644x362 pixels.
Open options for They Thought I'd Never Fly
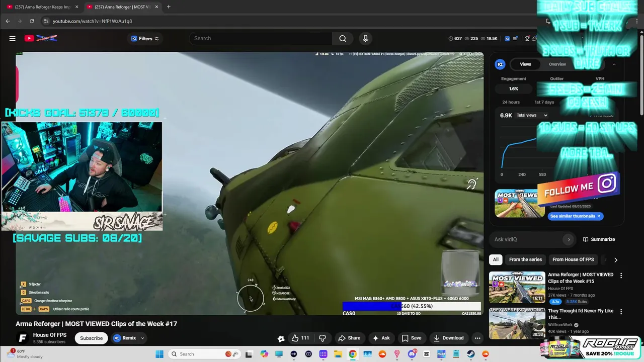pos(621,312)
